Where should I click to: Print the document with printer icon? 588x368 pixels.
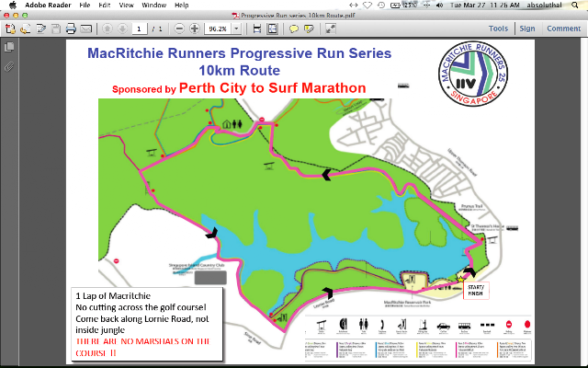(x=71, y=29)
